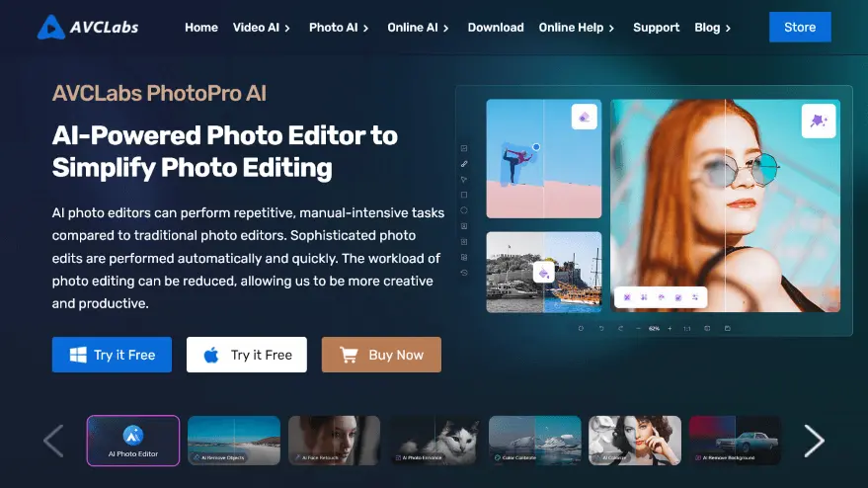Open the Download page link

pos(496,28)
